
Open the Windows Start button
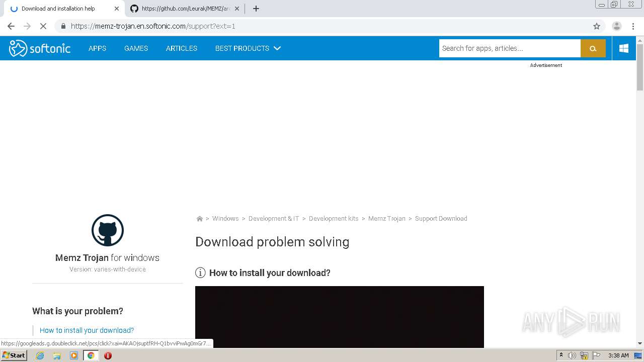coord(14,355)
